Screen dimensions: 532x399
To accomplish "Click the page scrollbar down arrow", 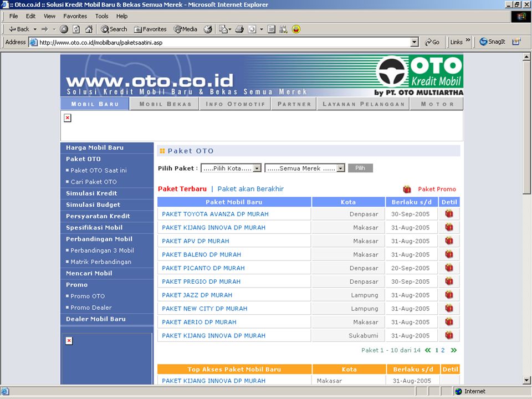I will 526,380.
